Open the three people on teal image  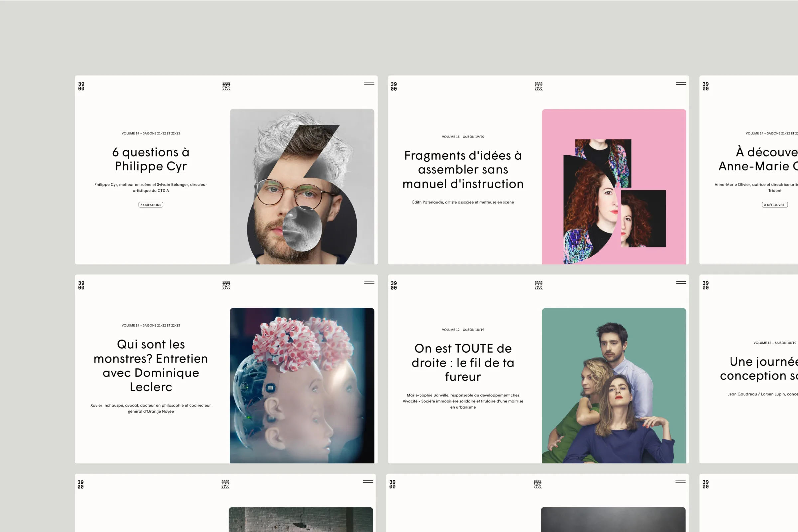pyautogui.click(x=614, y=385)
